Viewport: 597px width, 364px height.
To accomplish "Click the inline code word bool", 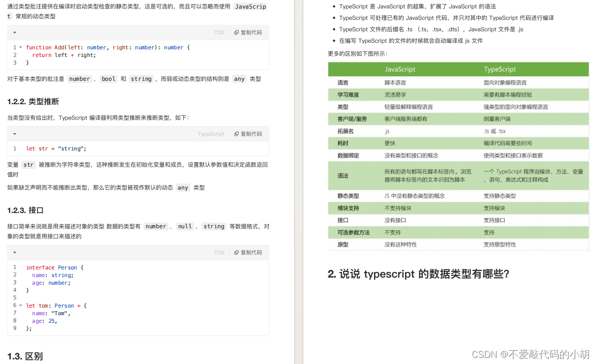I will pos(108,79).
